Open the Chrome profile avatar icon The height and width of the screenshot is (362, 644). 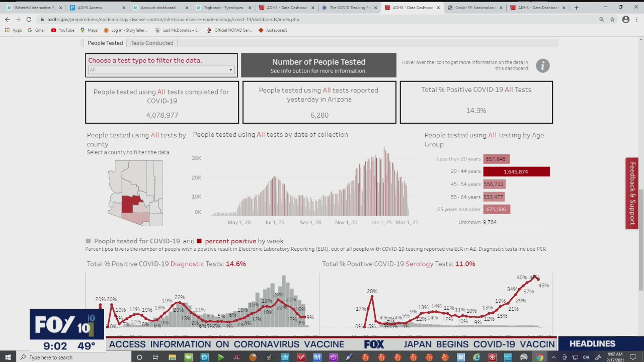pos(625,19)
